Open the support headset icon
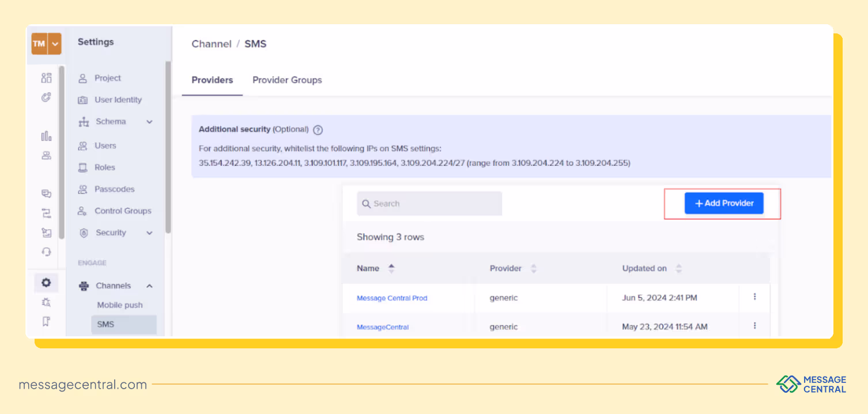The height and width of the screenshot is (414, 868). tap(47, 252)
